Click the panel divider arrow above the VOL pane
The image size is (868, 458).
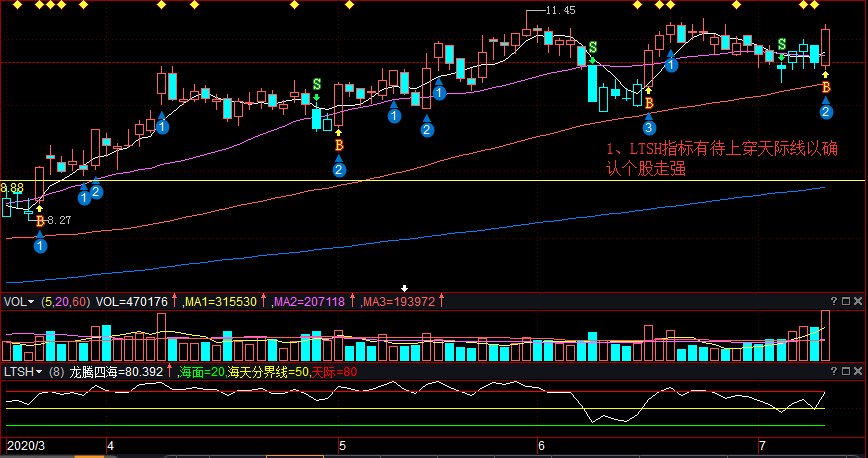pos(405,288)
